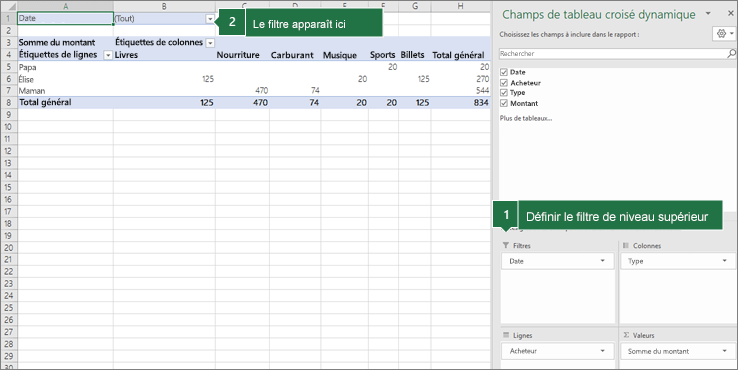The image size is (738, 370).
Task: Open Acheteur dropdown in Lignes area
Action: coord(602,351)
